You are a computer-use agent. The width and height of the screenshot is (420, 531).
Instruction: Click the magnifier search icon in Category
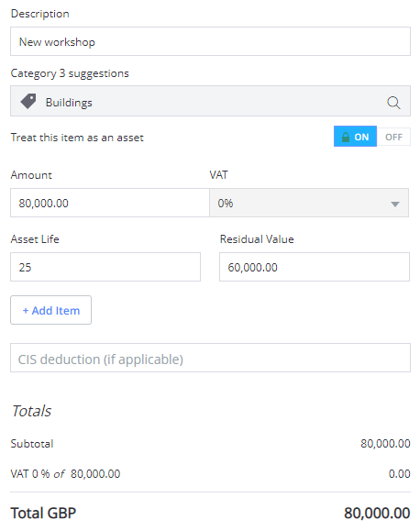click(393, 103)
